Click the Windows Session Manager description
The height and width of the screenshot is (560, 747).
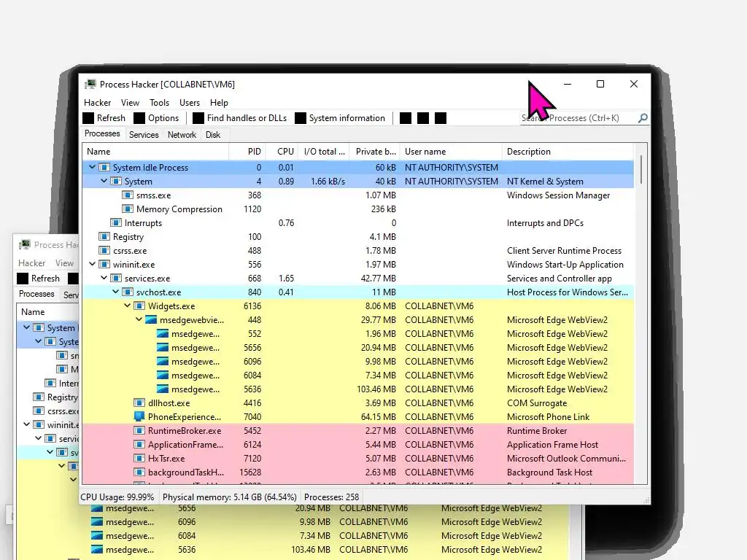click(x=558, y=195)
